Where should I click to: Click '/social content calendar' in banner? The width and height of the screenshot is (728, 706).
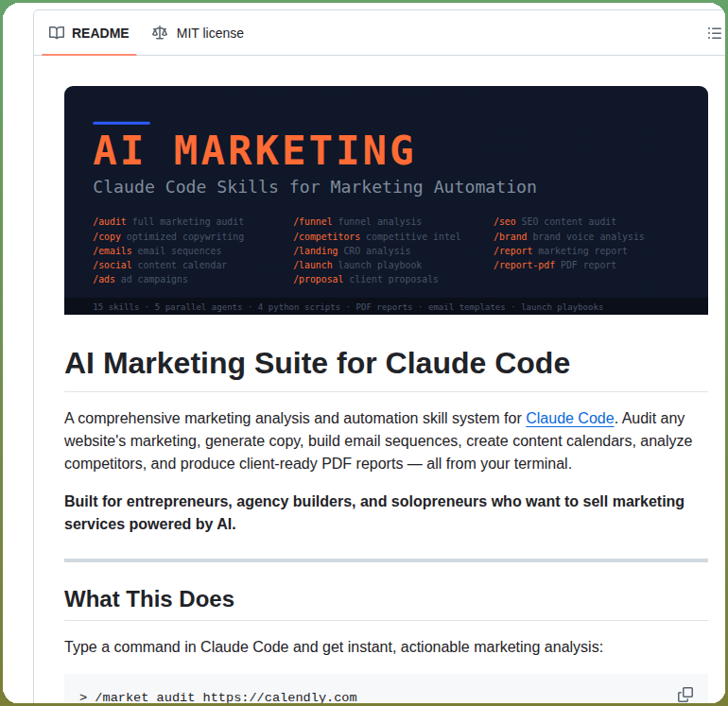tap(160, 265)
